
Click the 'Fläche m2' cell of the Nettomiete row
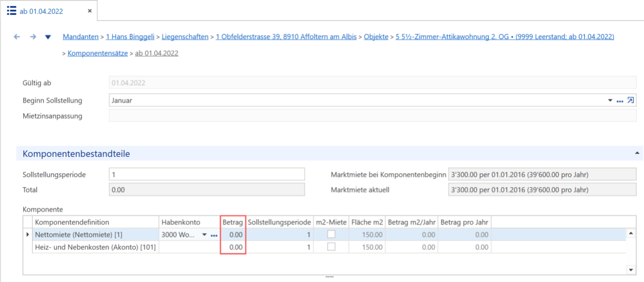[367, 235]
